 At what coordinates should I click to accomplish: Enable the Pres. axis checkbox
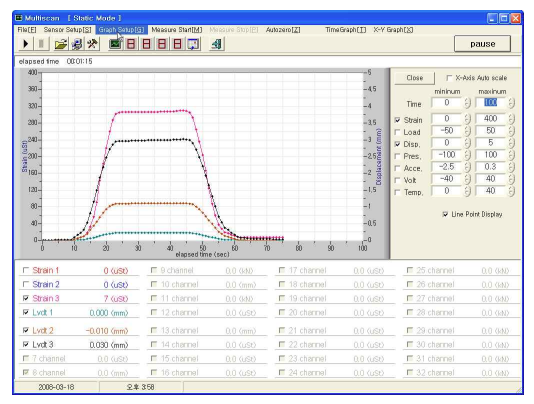click(397, 156)
